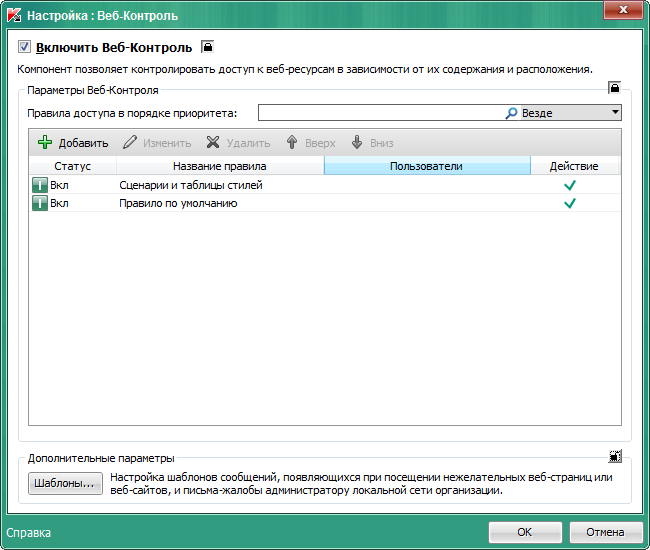Click the 'Добавить' toolbar button
The width and height of the screenshot is (650, 550).
pos(73,143)
